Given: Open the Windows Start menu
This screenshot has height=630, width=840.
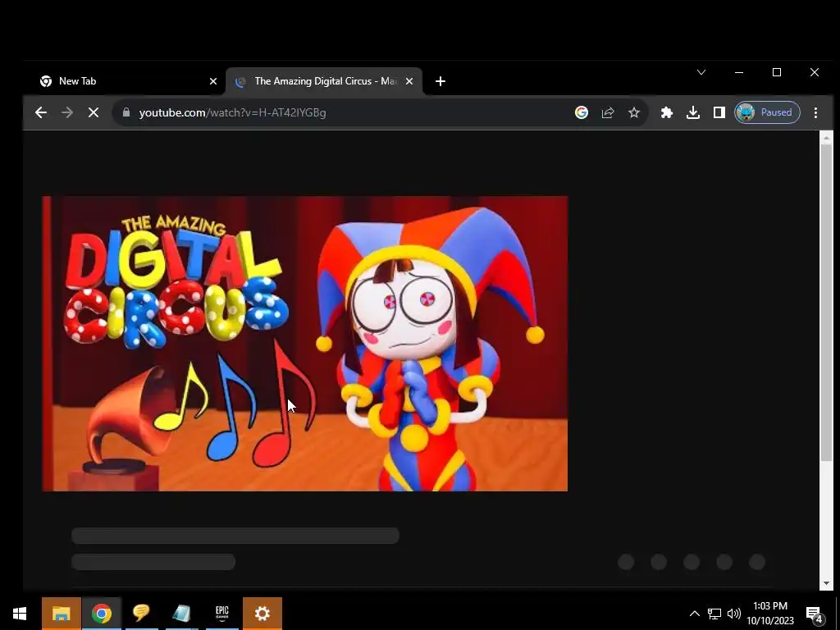Looking at the screenshot, I should [x=20, y=614].
